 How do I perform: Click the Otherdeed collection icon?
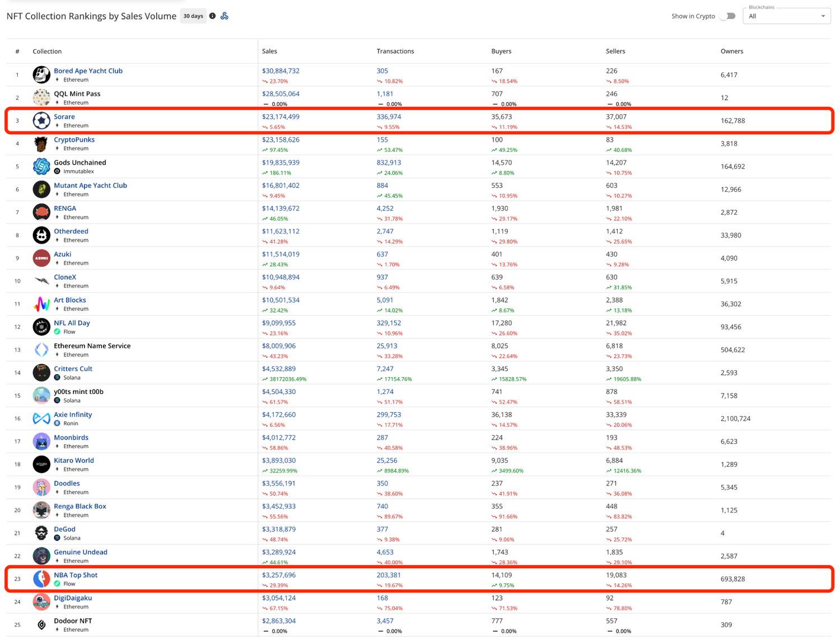pos(41,235)
